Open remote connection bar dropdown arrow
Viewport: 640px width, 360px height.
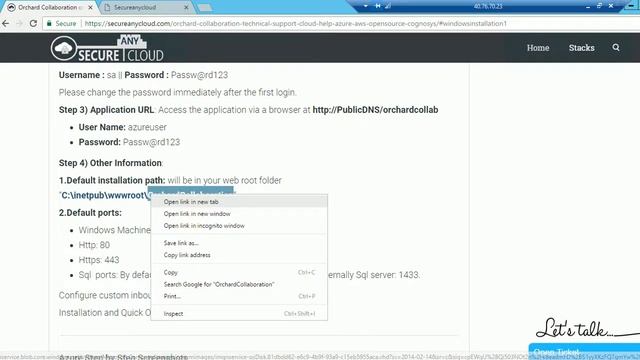pos(365,6)
